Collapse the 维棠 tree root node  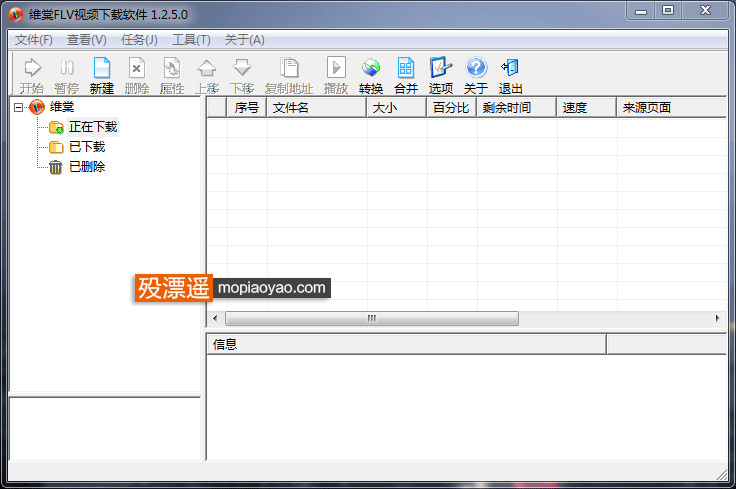(18, 107)
